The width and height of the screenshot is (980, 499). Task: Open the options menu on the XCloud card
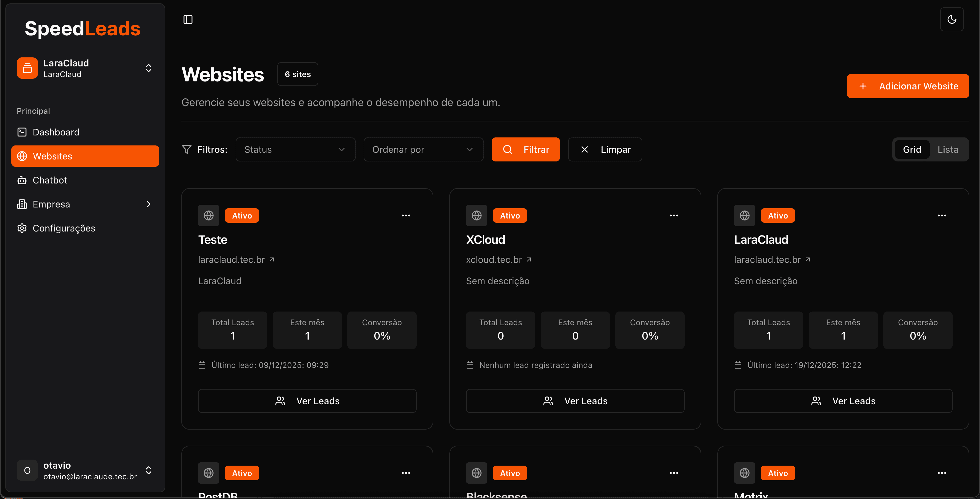click(x=673, y=215)
